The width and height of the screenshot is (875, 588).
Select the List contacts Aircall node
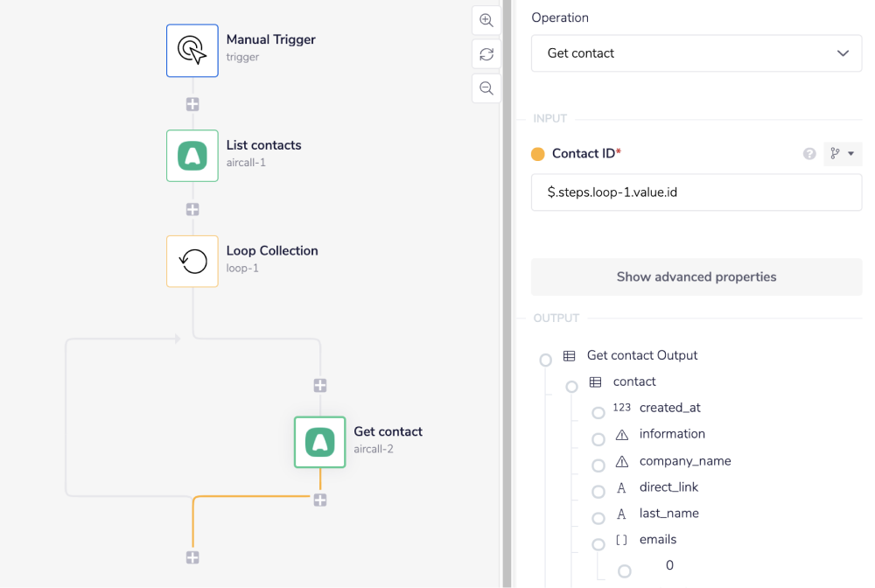coord(192,156)
